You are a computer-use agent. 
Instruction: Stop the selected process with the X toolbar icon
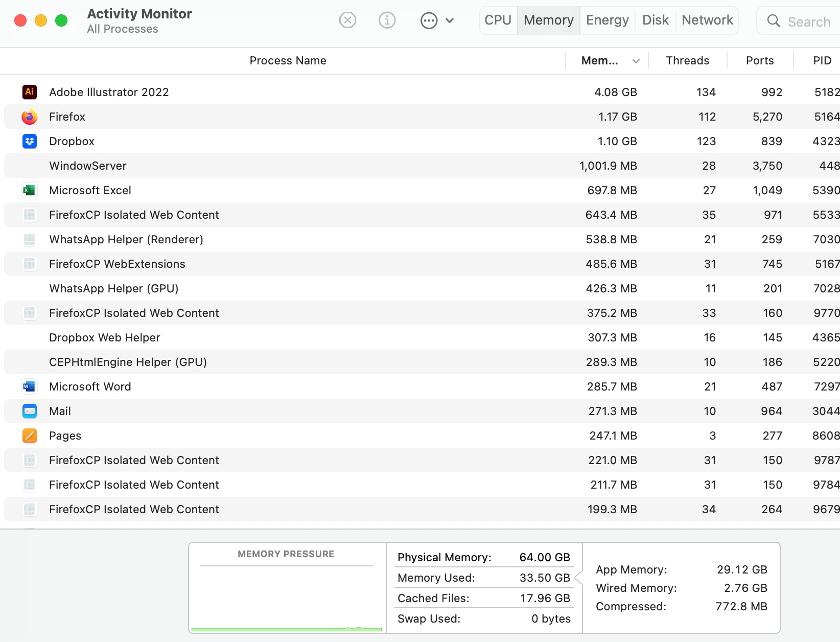point(347,20)
